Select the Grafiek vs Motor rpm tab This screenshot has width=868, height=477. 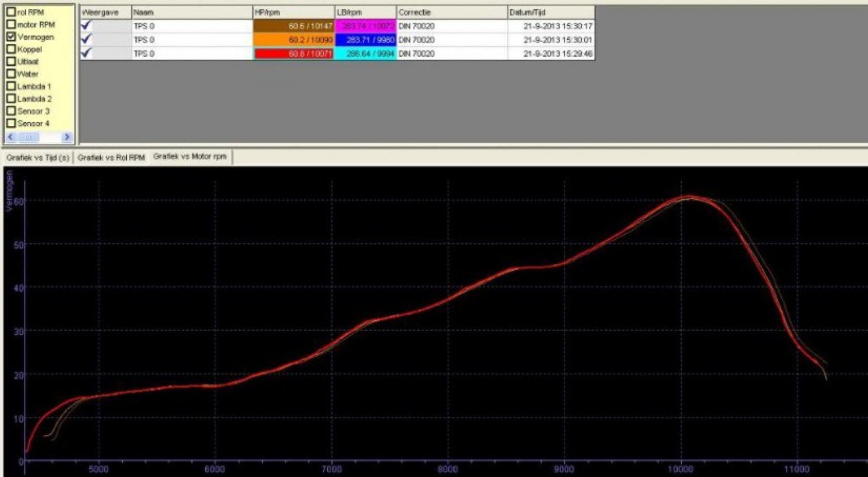click(190, 156)
